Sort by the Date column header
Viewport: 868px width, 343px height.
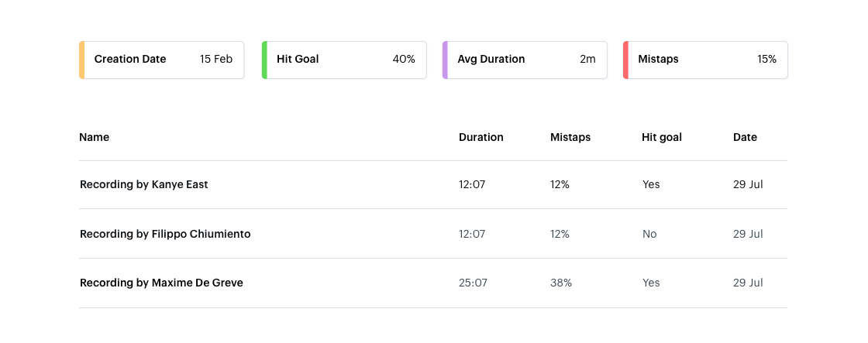coord(745,137)
